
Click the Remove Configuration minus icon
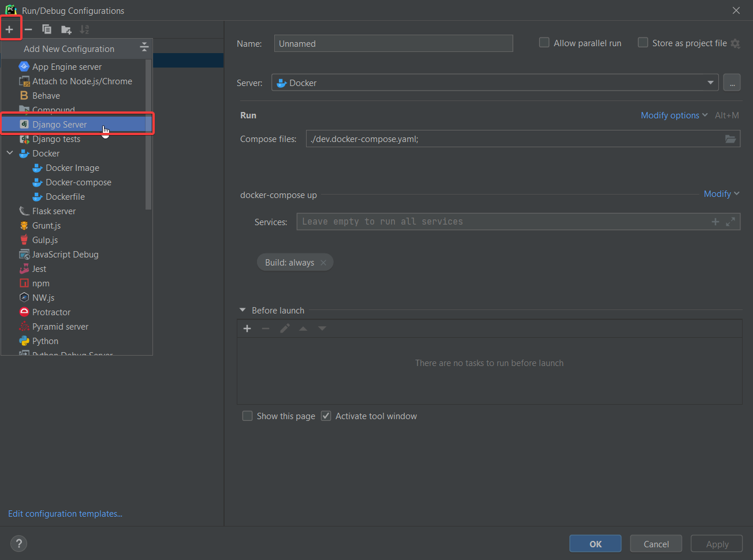(x=28, y=29)
